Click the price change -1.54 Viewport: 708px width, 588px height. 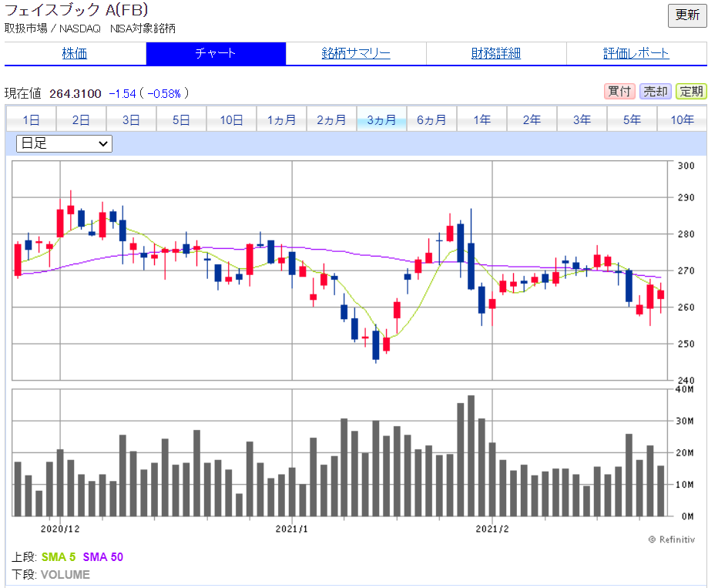[122, 93]
